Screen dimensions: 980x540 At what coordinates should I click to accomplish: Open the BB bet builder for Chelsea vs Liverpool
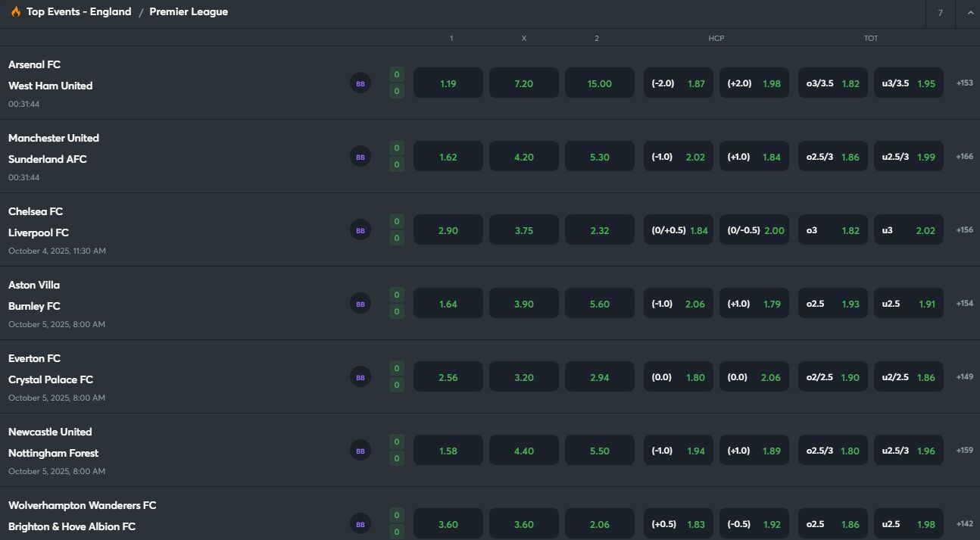[360, 230]
